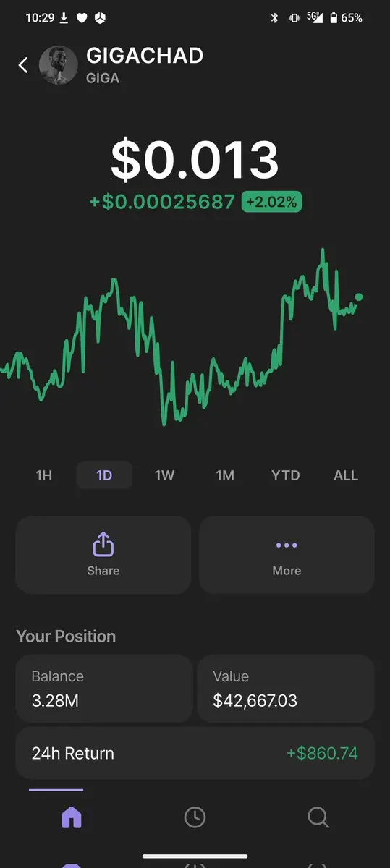Viewport: 390px width, 868px height.
Task: Open the History clock tab
Action: [x=195, y=817]
